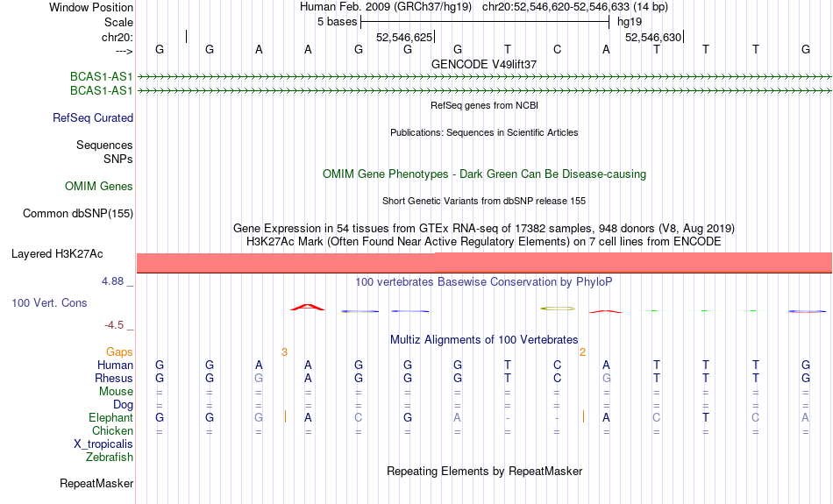
Task: Click the Human Feb. 2009 (GRCh37/hg19) assembly text
Action: [386, 7]
